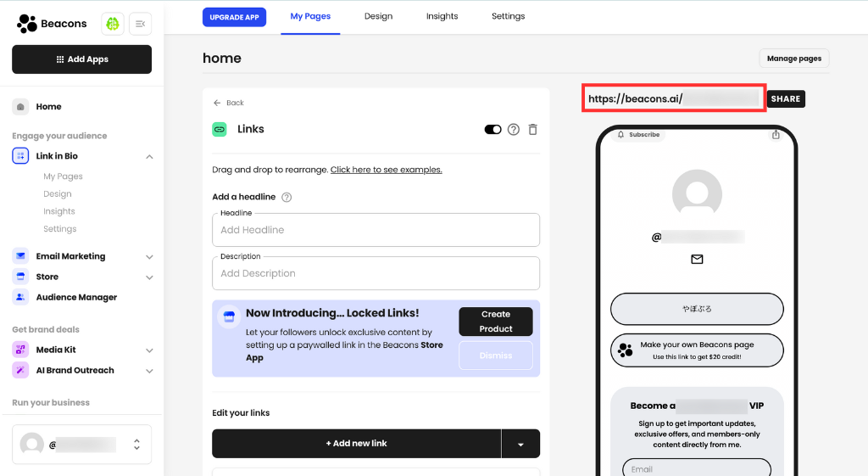
Task: Click the Add Apps button
Action: pos(82,59)
